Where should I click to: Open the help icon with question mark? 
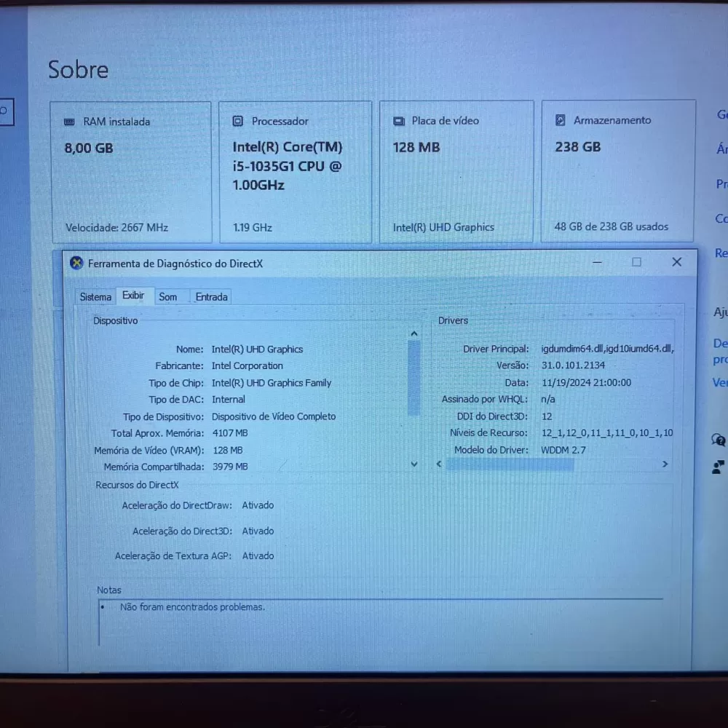[719, 440]
